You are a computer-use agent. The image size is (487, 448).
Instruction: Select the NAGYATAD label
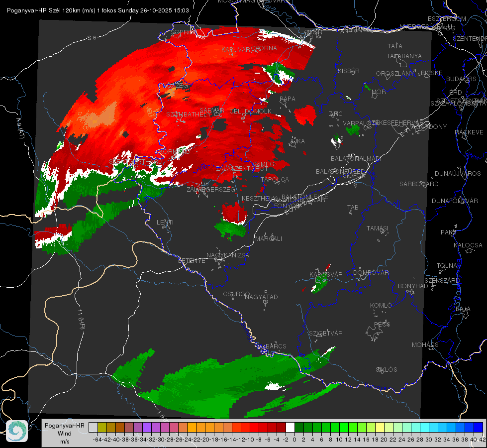click(261, 297)
